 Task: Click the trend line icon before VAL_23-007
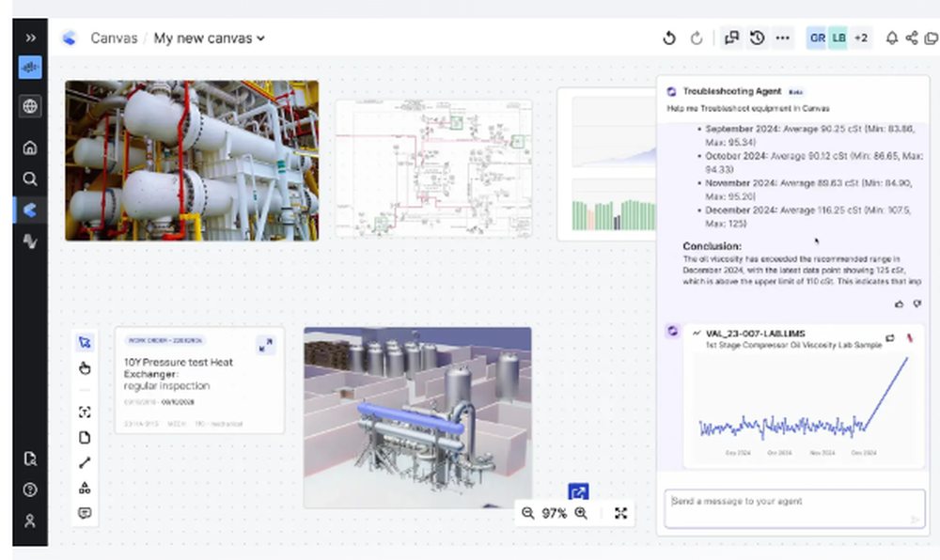[696, 333]
